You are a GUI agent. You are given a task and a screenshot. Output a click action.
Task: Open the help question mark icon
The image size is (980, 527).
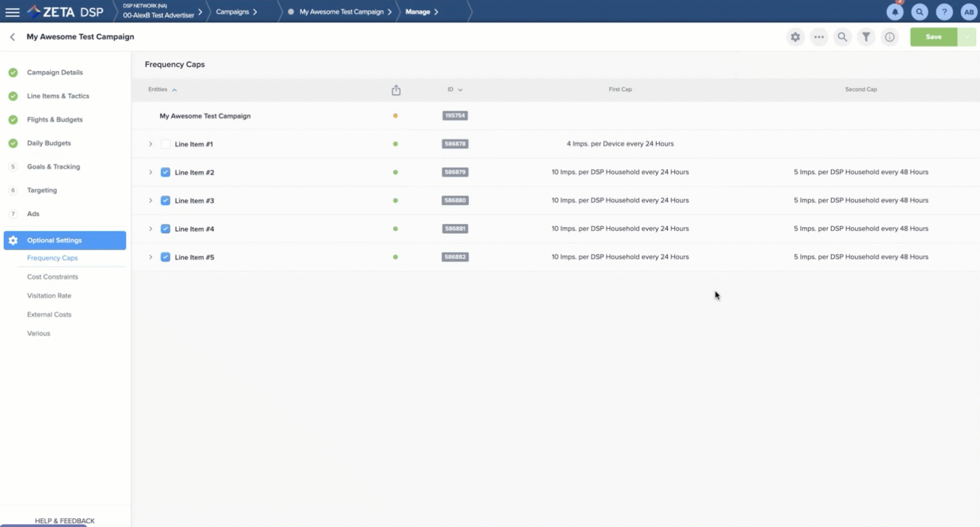click(944, 12)
